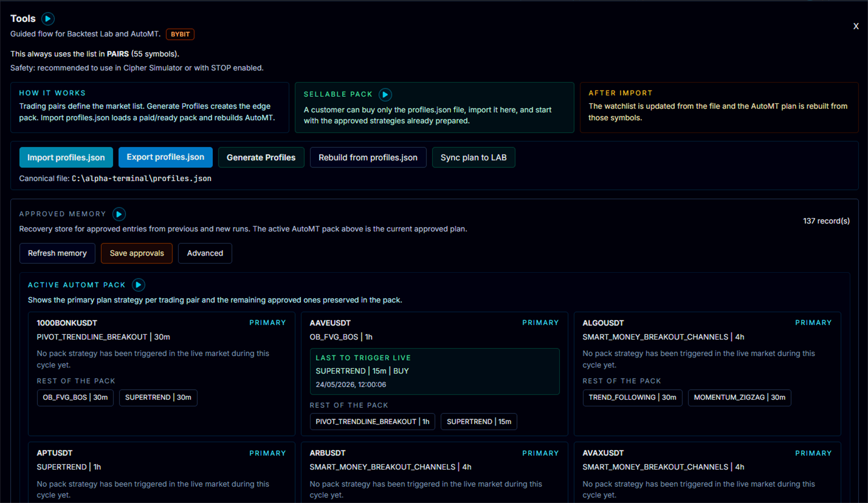Click the OB_FVG_BOS | 30m chip
Screen dimensions: 868x503
click(75, 398)
